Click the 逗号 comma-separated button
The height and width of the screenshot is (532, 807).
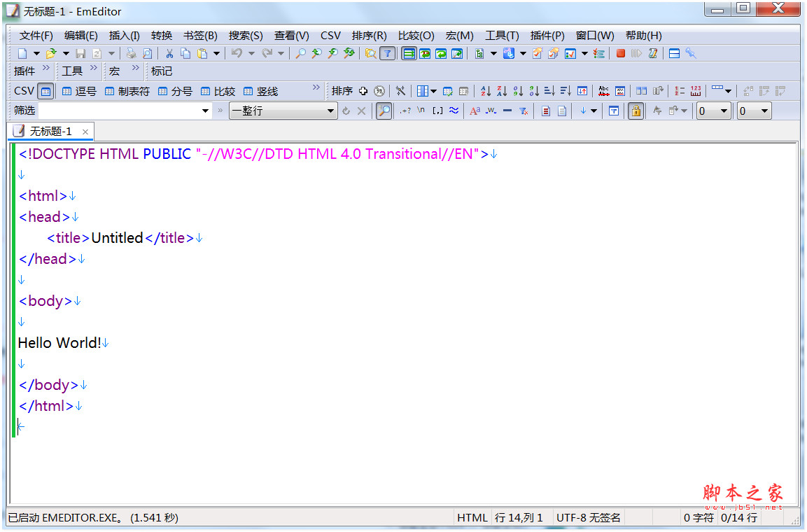[x=79, y=91]
